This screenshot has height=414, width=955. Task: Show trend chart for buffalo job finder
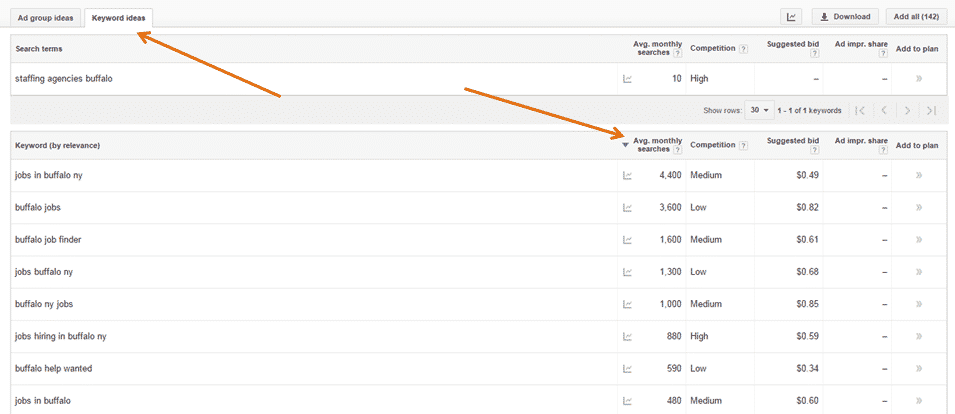point(627,240)
